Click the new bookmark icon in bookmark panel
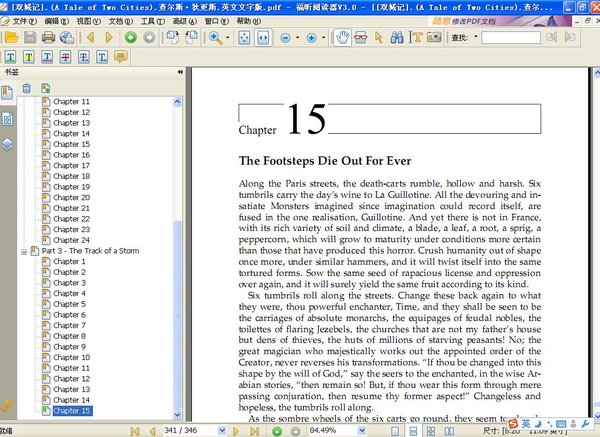 coord(46,88)
